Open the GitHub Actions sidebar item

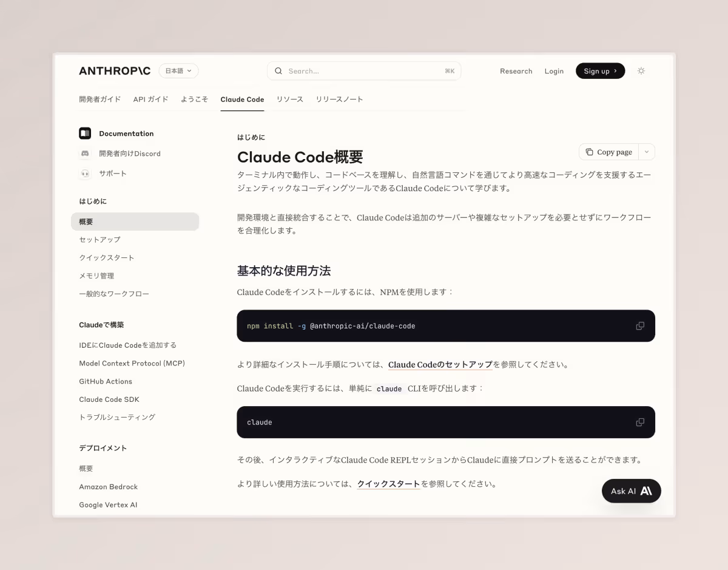pos(106,381)
